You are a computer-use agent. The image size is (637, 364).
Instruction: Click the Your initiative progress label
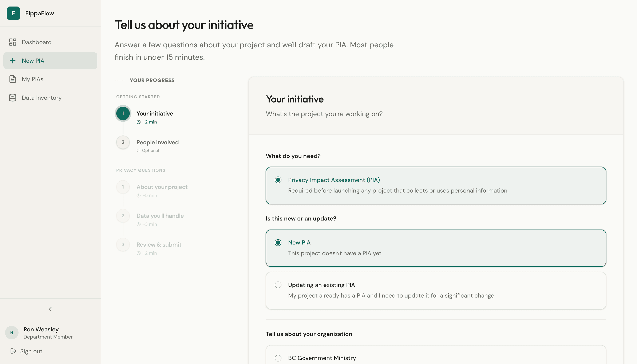click(x=155, y=113)
